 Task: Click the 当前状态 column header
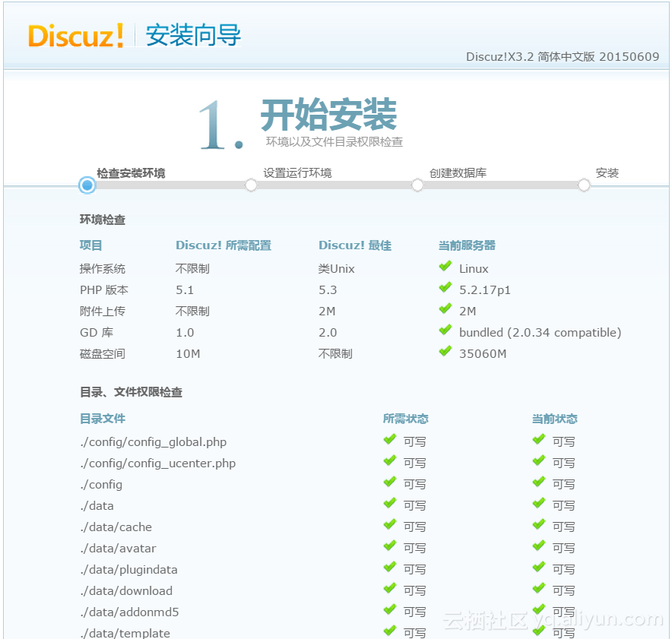click(555, 419)
